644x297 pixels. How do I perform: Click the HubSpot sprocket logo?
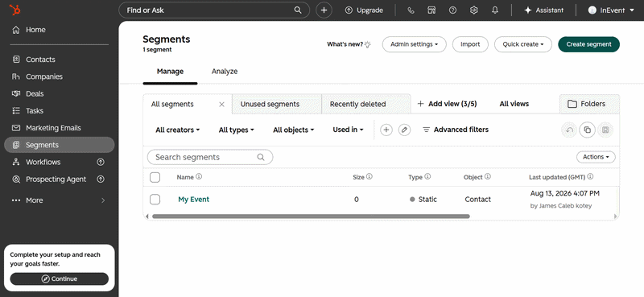point(15,10)
